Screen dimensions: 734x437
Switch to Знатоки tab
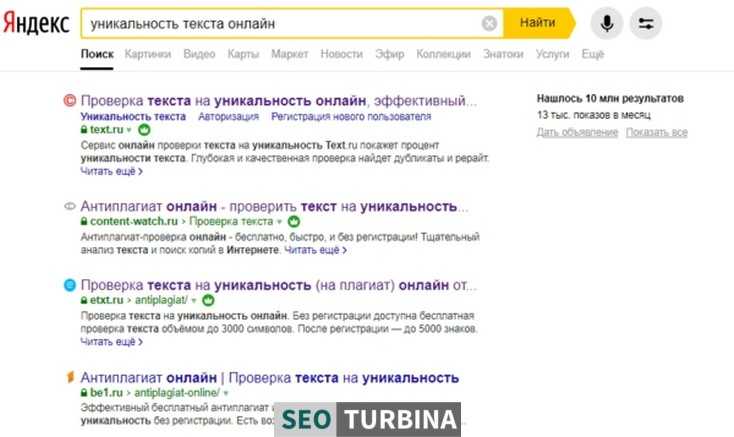[503, 54]
